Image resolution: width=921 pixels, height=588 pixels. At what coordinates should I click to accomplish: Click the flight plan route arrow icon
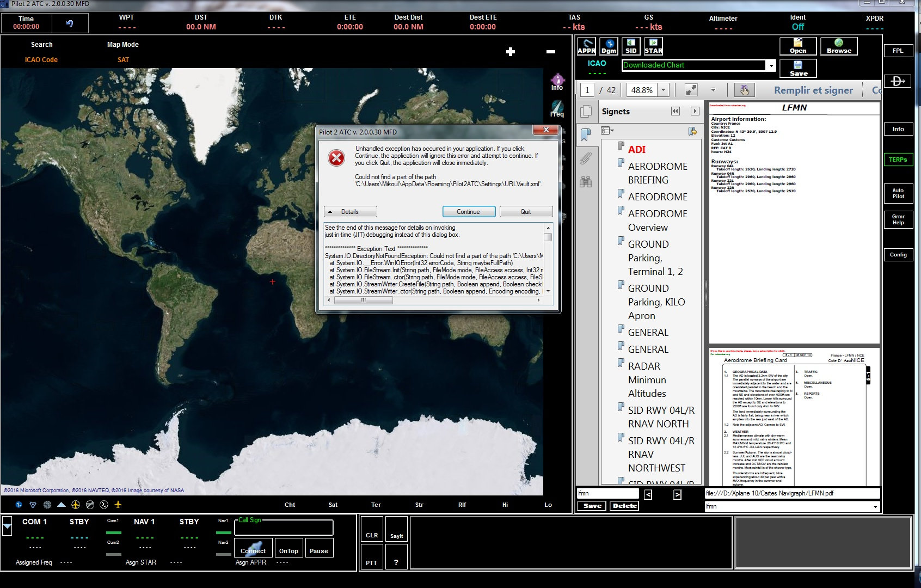898,81
